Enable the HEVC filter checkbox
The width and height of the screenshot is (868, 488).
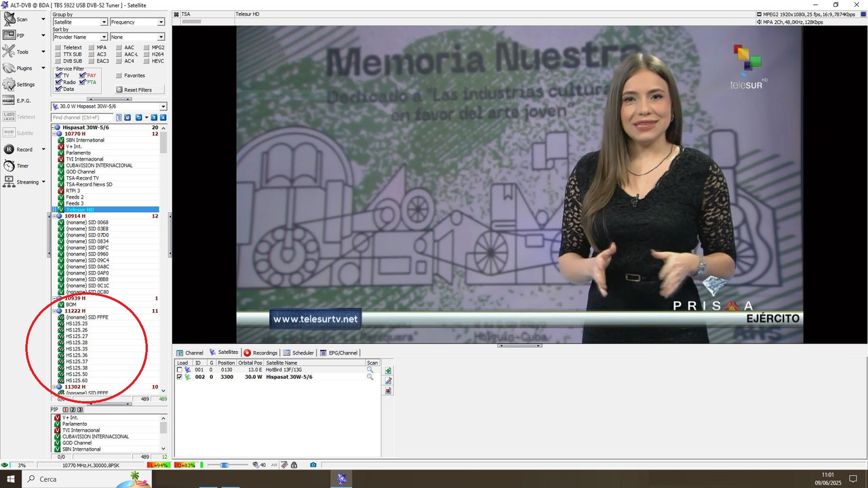147,61
